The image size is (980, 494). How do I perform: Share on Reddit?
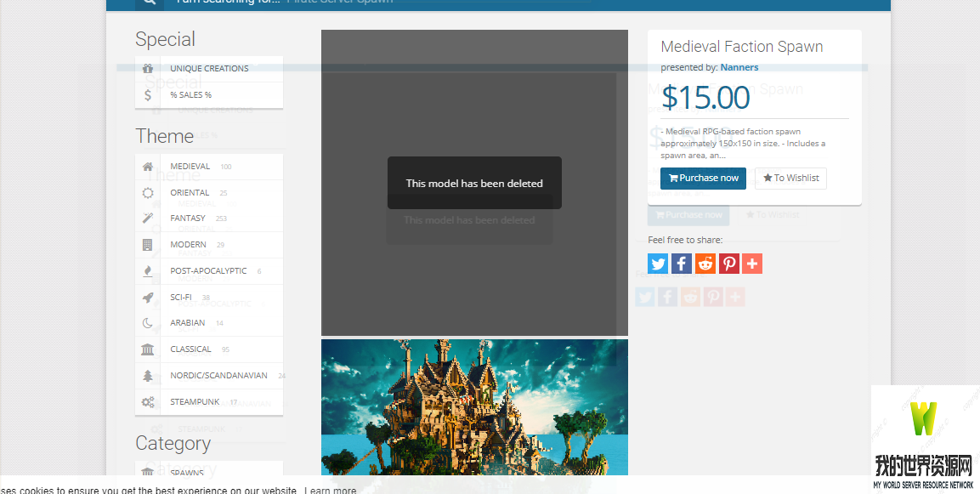click(x=705, y=264)
